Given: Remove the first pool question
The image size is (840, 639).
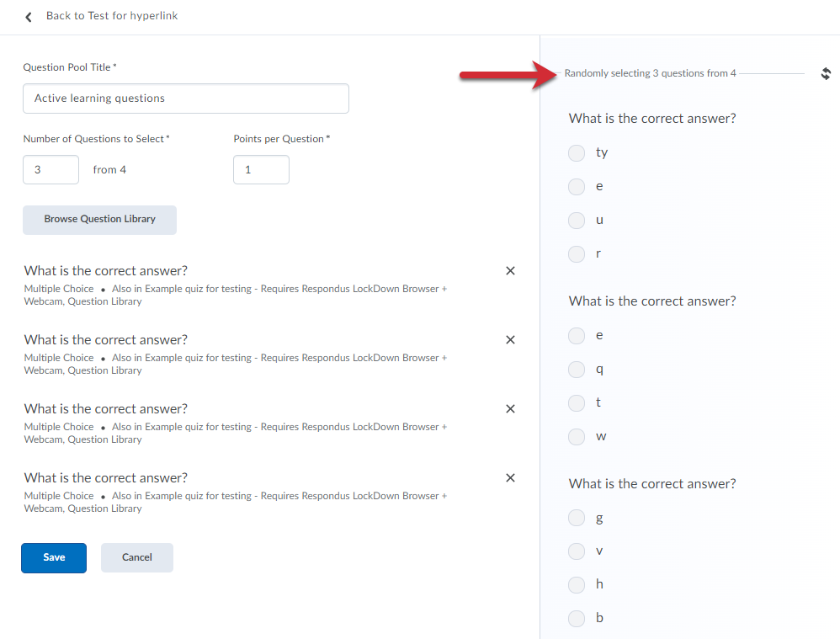Looking at the screenshot, I should 510,271.
